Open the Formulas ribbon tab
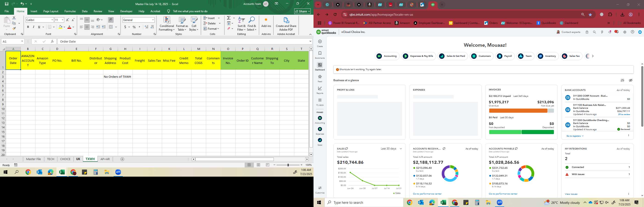The height and width of the screenshot is (207, 644). pyautogui.click(x=70, y=11)
